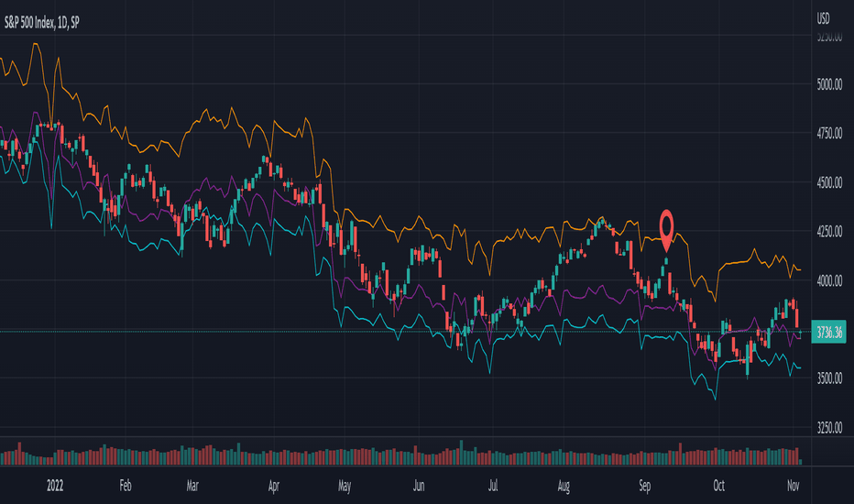This screenshot has height=504, width=854.
Task: Click the 4250.00 price axis label
Action: (829, 231)
